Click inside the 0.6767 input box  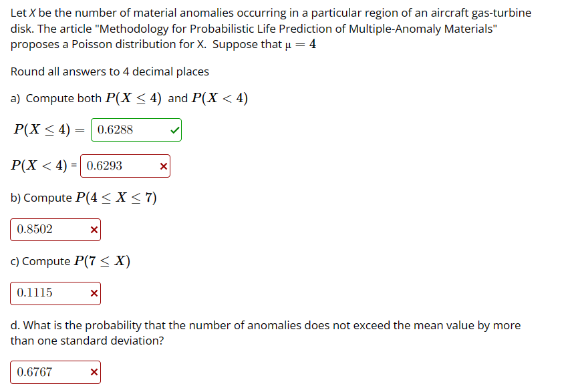pos(47,372)
